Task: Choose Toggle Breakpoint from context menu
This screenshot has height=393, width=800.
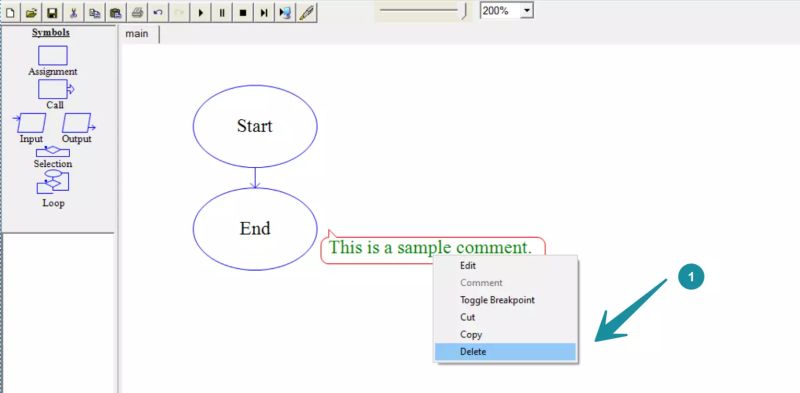Action: coord(505,300)
